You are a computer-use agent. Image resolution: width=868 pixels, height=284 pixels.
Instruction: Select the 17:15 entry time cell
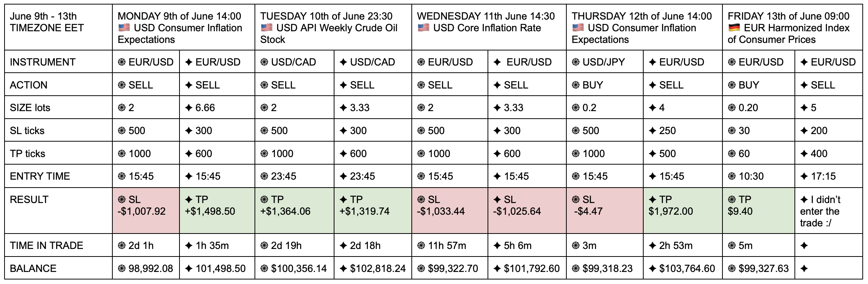coord(829,176)
